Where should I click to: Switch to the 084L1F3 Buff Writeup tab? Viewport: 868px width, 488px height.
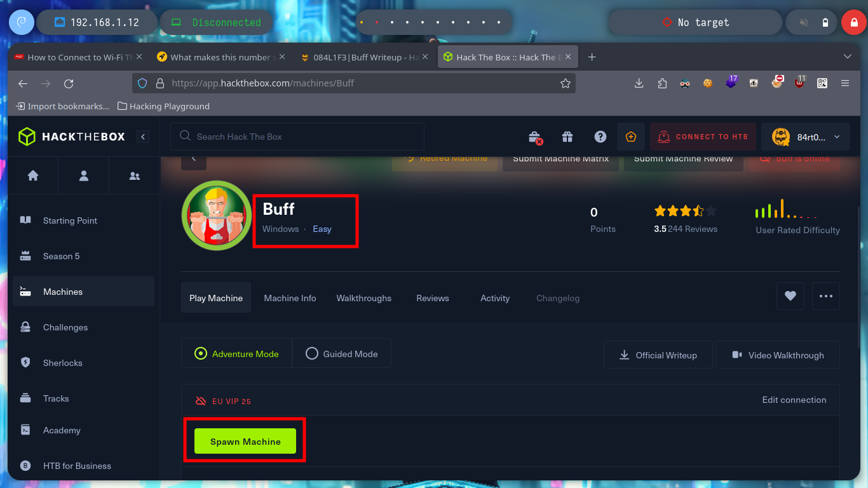click(365, 57)
